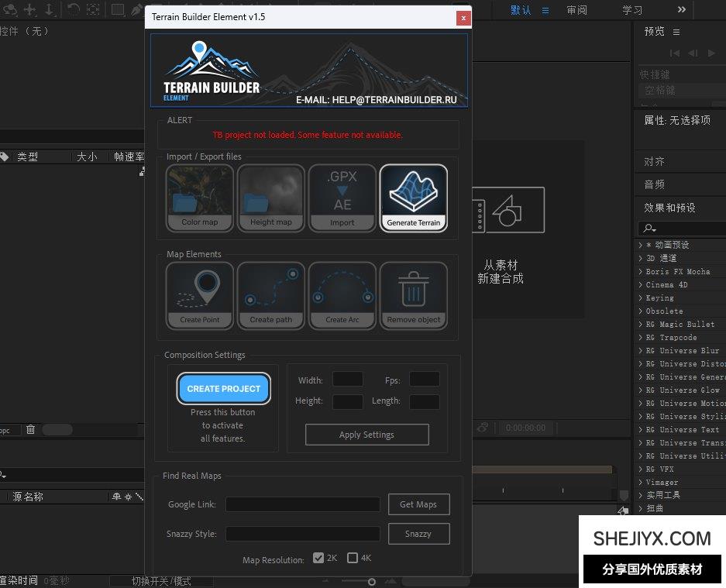Click the Get Maps button
Image resolution: width=726 pixels, height=588 pixels.
418,504
